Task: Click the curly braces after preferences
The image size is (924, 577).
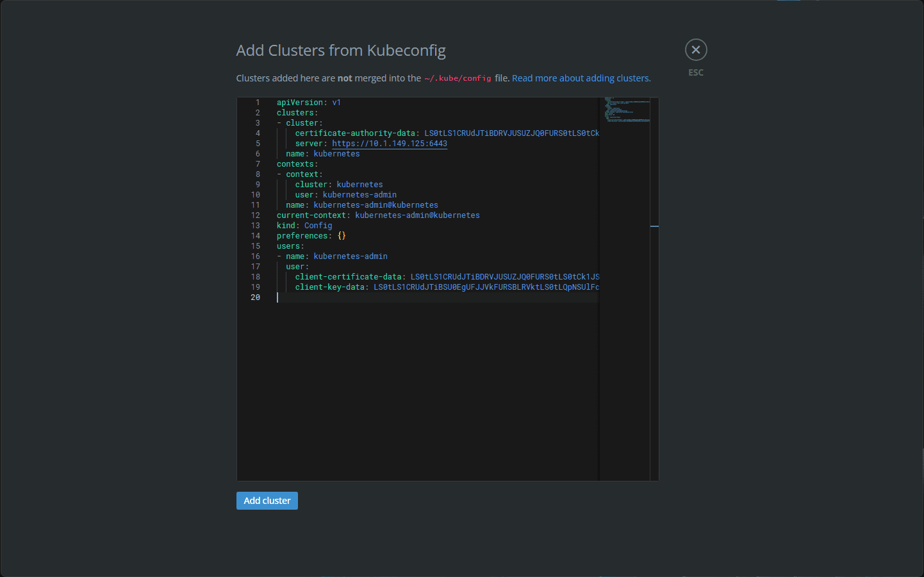Action: point(342,236)
